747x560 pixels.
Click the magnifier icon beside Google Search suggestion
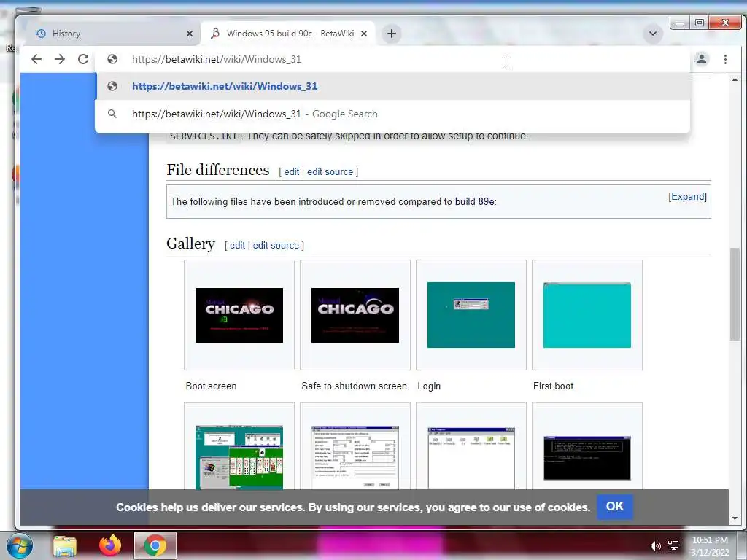pos(112,114)
